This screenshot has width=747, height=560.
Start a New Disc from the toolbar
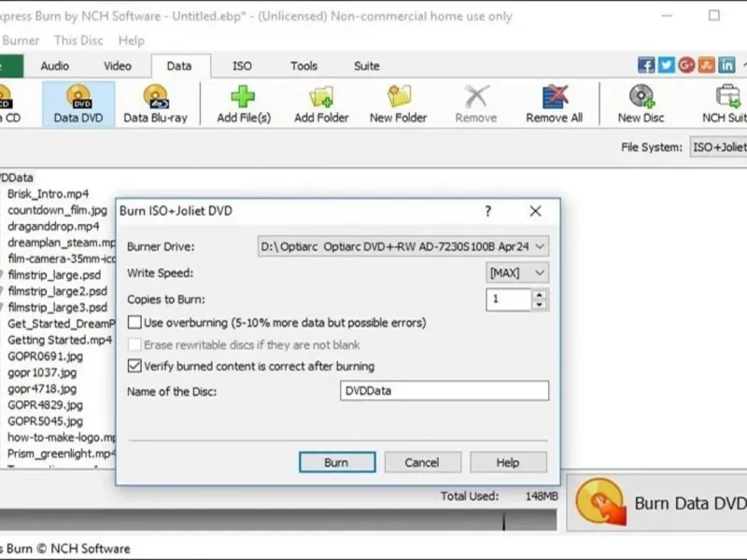tap(641, 105)
